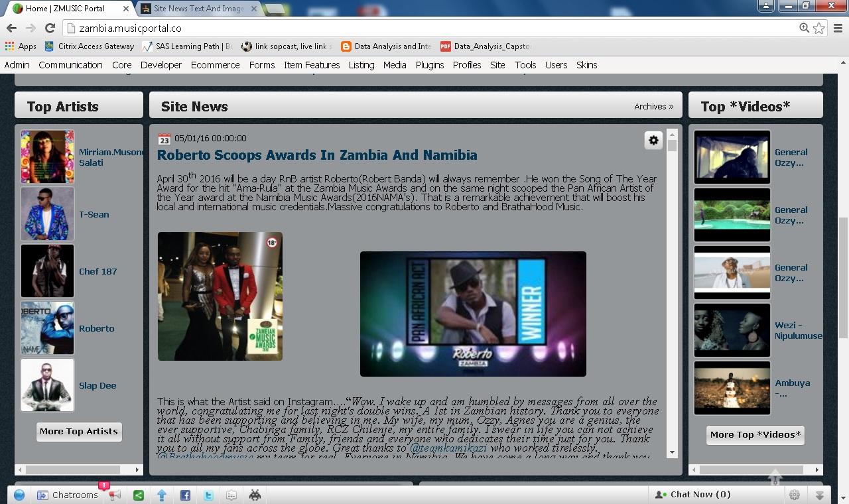Open the T-Sean artist link
Screen dimensions: 849x504
94,214
